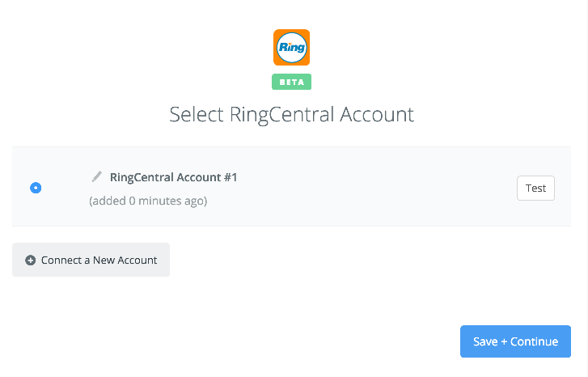
Task: Click the green BETA badge
Action: pos(291,82)
